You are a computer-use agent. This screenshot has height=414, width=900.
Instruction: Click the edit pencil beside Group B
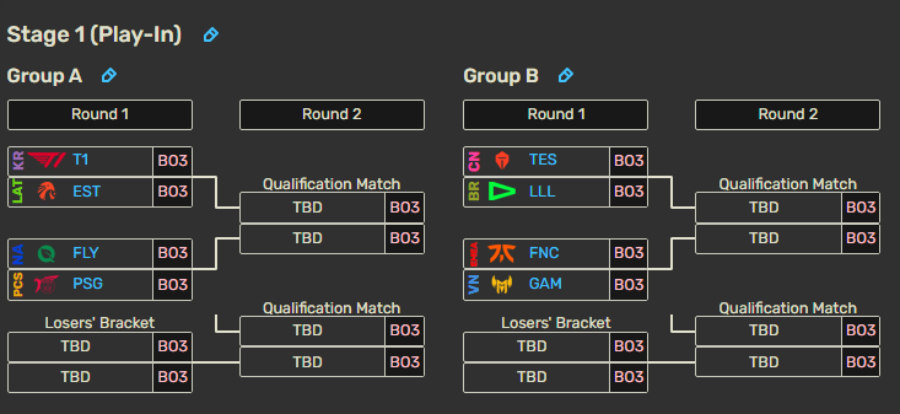click(565, 76)
